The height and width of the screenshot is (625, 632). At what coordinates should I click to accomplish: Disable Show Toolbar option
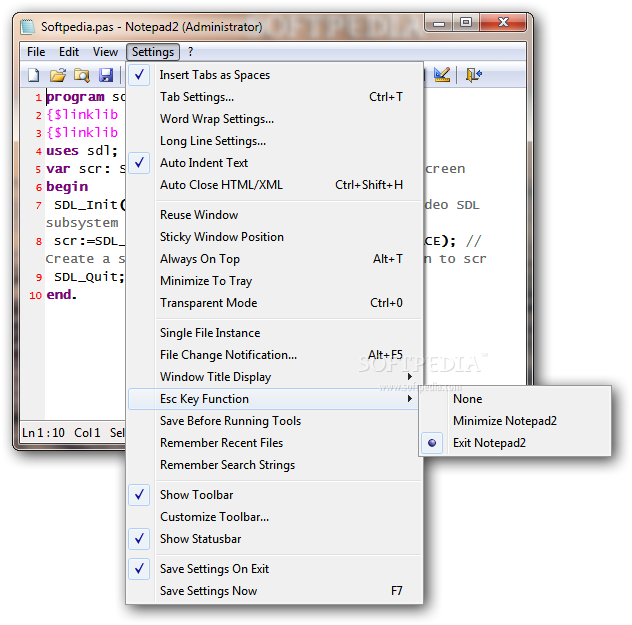(275, 495)
